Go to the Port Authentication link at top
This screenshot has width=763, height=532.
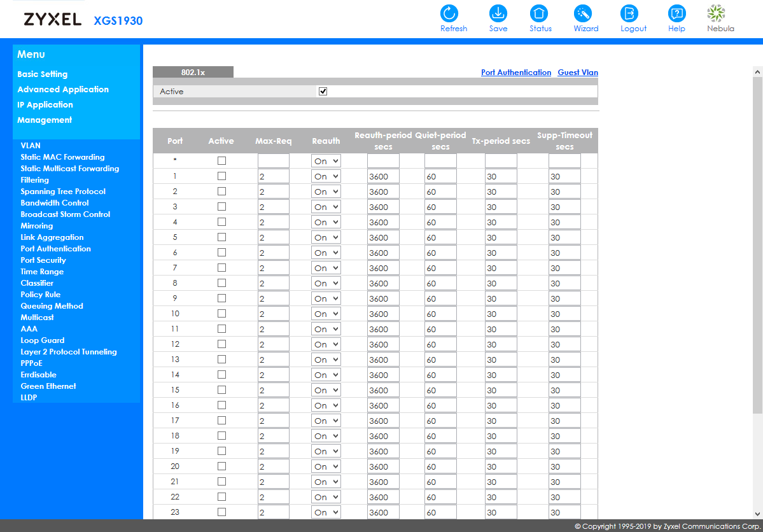(515, 73)
